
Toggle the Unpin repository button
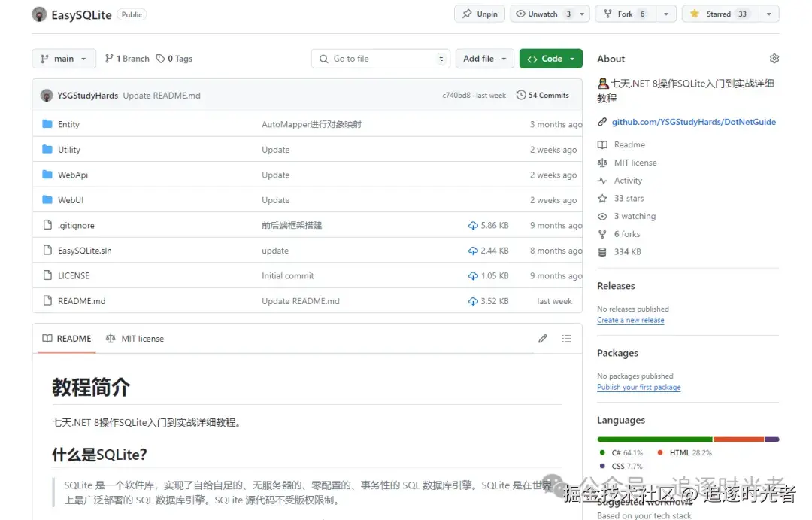[480, 14]
